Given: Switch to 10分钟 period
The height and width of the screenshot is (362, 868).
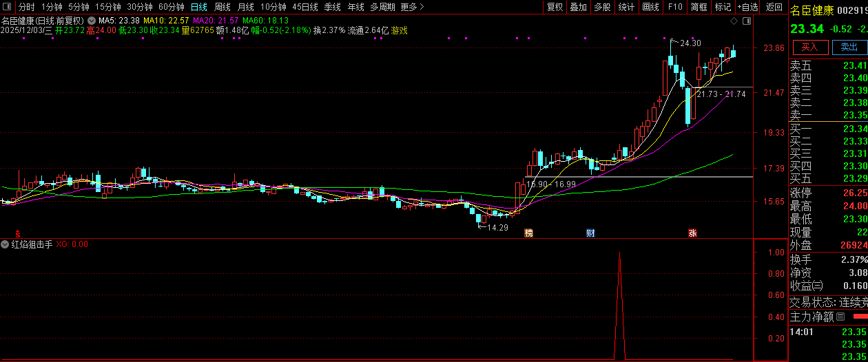Looking at the screenshot, I should (x=273, y=7).
